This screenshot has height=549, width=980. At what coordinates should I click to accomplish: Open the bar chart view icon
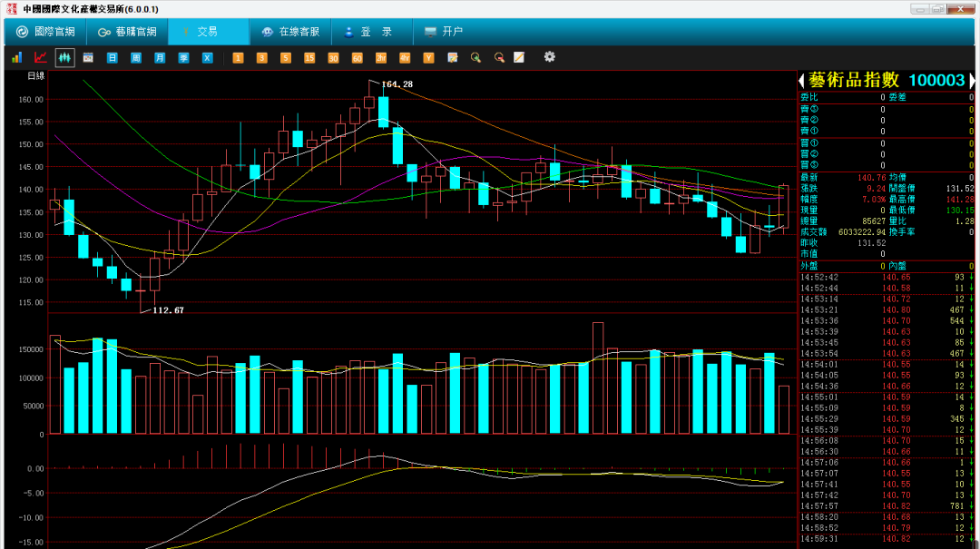click(x=17, y=57)
